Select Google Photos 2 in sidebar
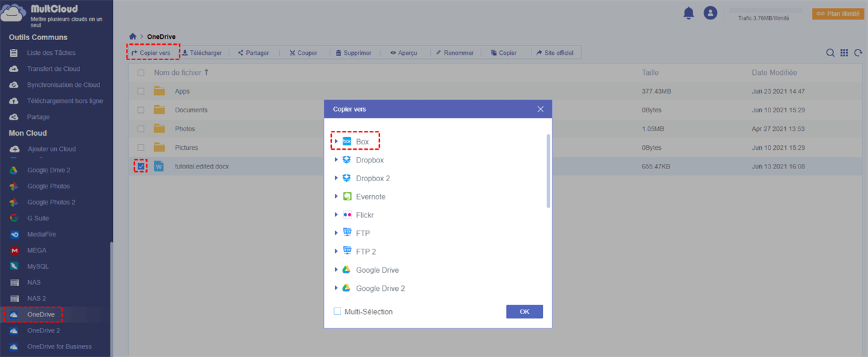 51,203
